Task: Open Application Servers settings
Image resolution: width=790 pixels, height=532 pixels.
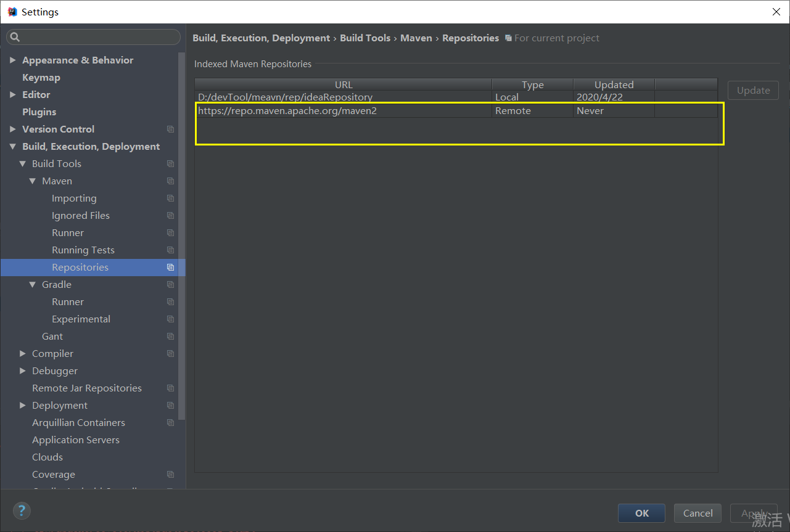Action: (76, 440)
